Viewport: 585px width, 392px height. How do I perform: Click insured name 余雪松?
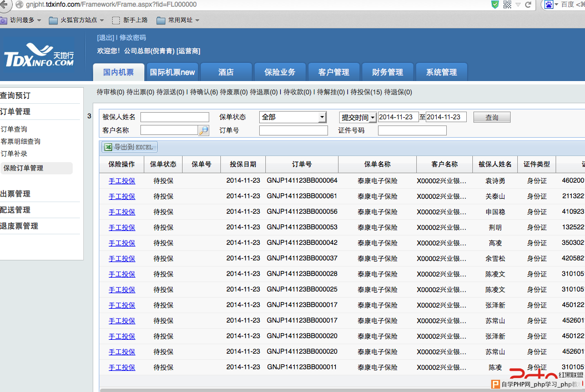tap(495, 259)
